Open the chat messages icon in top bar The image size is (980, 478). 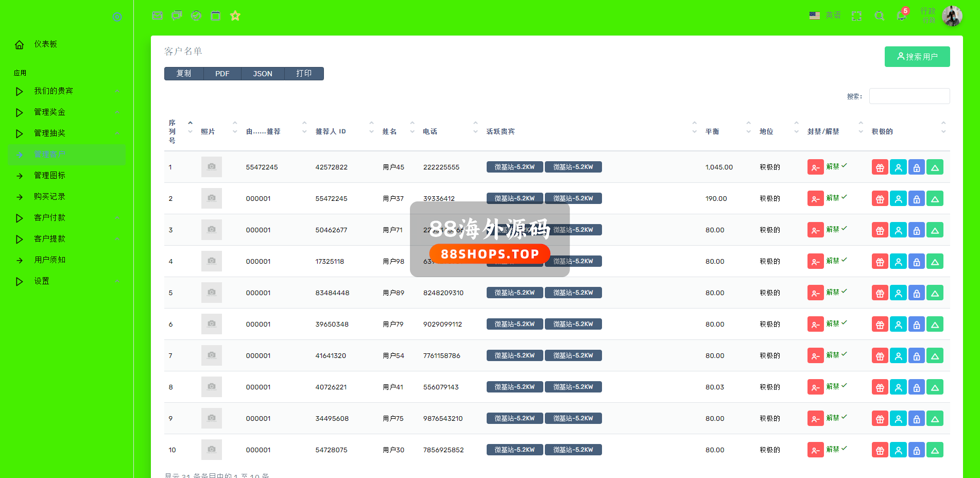(x=177, y=15)
